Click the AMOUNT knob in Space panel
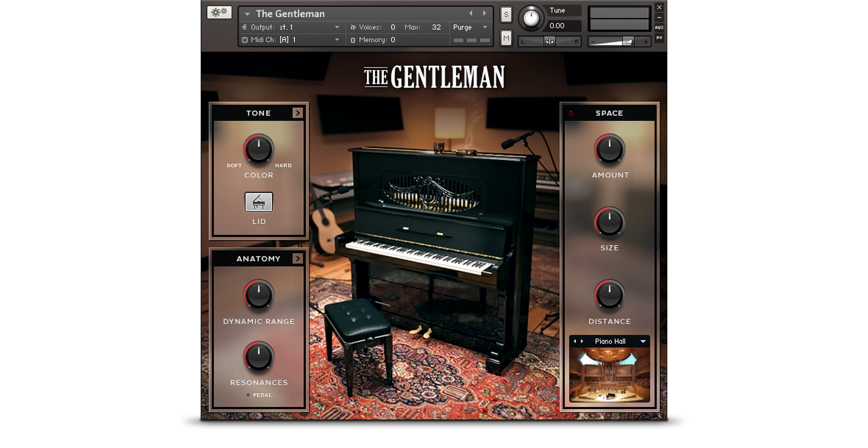868x448 pixels. tap(609, 150)
